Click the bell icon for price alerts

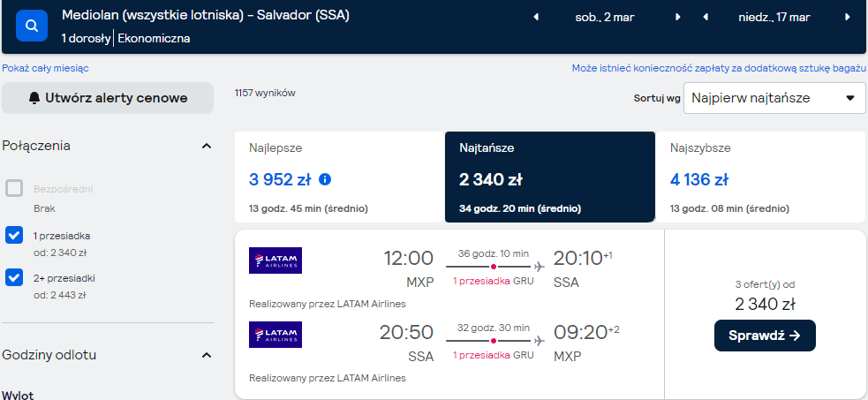click(34, 98)
